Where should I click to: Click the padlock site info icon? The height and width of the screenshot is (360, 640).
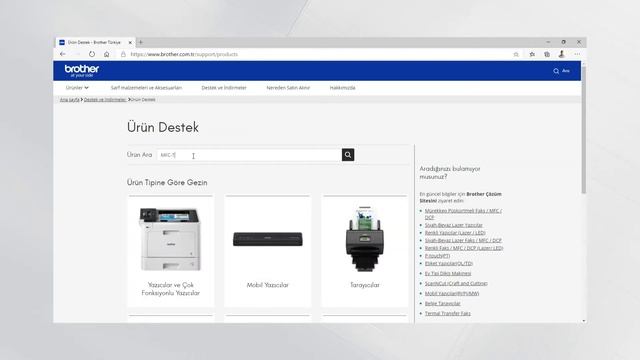click(123, 54)
